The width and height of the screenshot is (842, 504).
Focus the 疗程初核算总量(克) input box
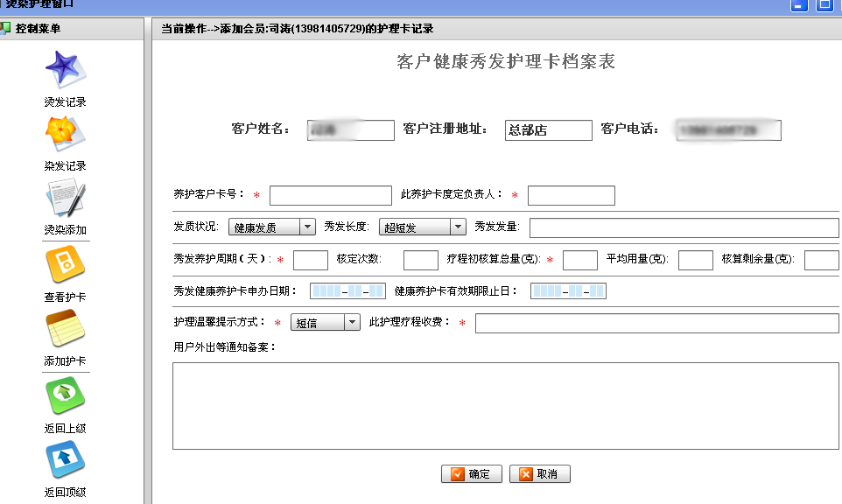(x=580, y=260)
